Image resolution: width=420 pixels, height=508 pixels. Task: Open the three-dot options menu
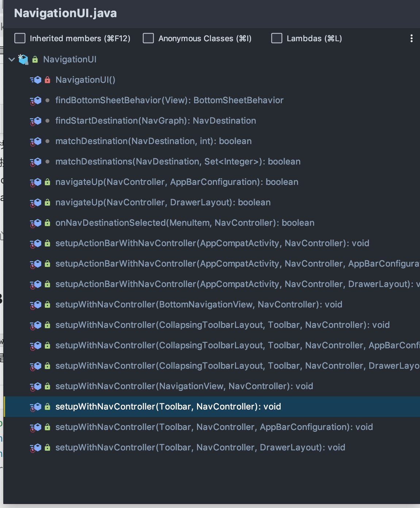tap(411, 38)
